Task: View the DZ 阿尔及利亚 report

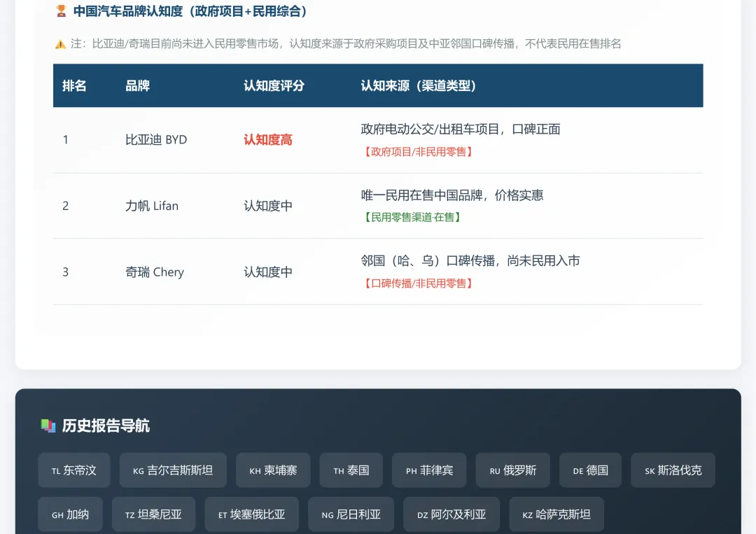Action: [451, 514]
